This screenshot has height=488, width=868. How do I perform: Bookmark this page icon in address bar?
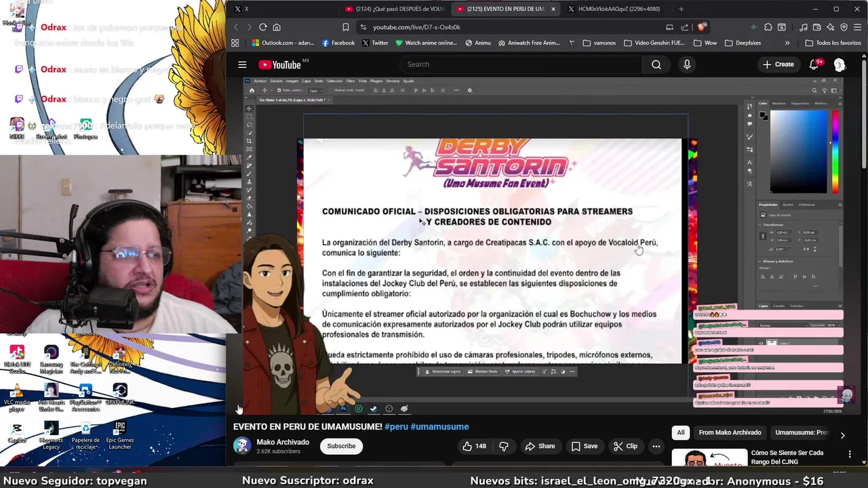[346, 27]
